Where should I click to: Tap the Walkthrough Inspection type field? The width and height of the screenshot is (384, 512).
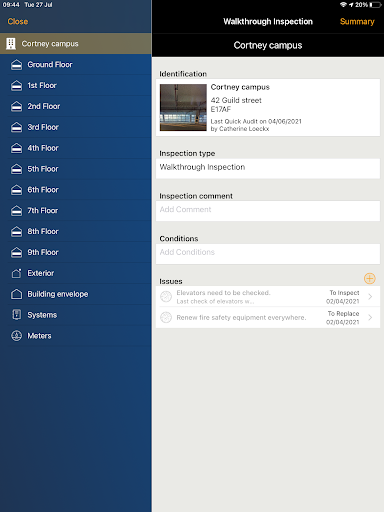268,168
